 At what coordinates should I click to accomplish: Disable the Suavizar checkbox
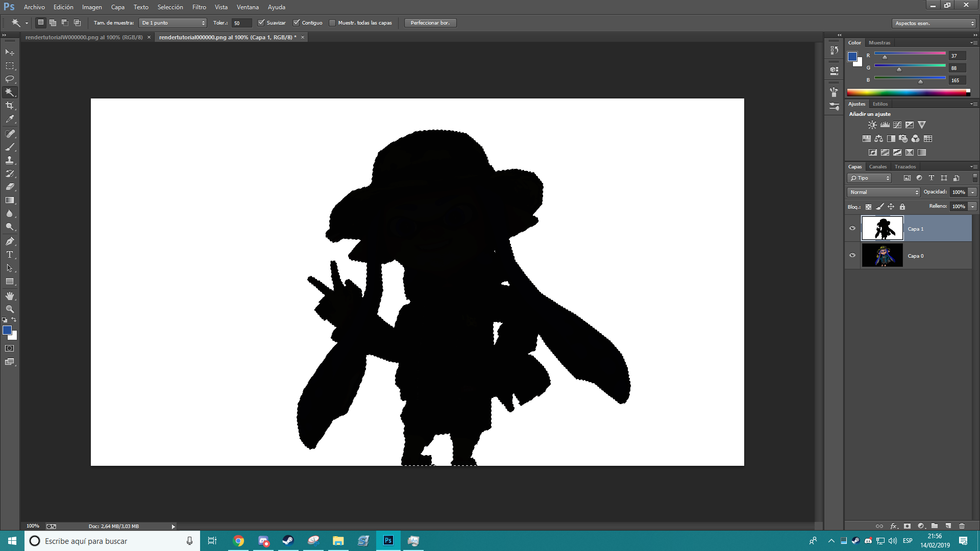point(261,23)
